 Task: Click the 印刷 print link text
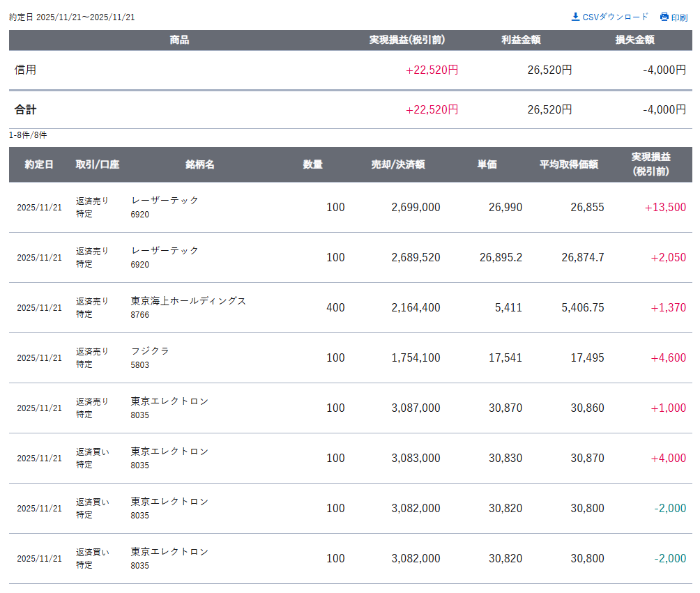[679, 17]
